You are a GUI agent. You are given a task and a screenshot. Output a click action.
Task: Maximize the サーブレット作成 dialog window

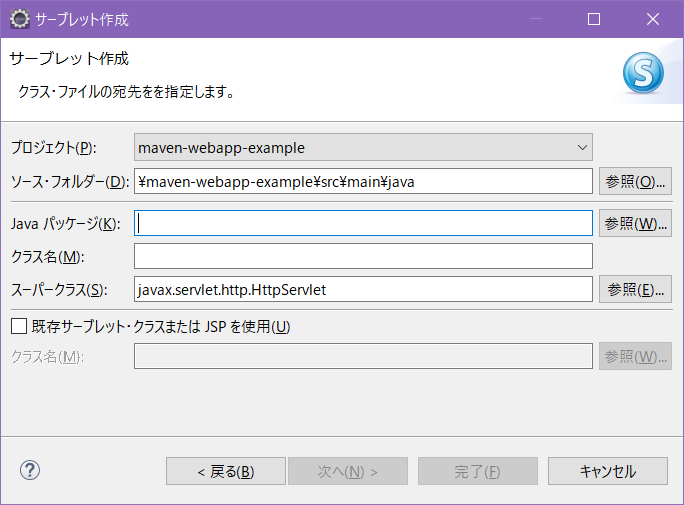(594, 19)
